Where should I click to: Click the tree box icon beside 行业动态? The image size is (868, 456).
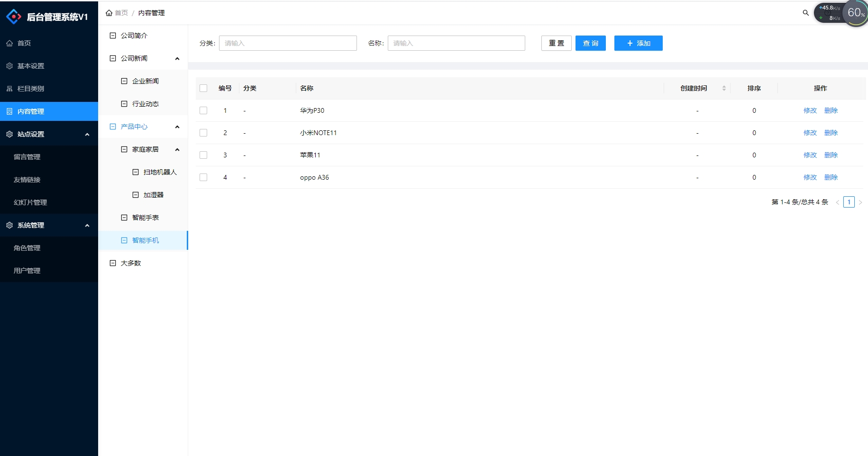pos(124,104)
